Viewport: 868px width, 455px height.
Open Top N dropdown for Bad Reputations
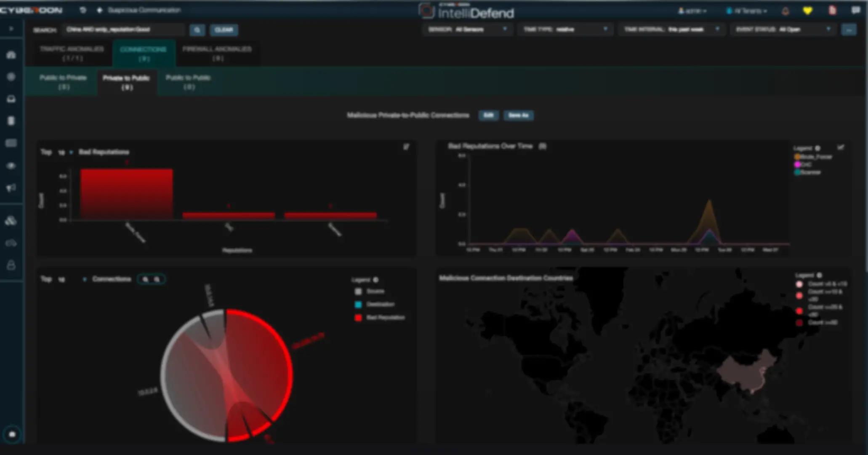(x=65, y=152)
